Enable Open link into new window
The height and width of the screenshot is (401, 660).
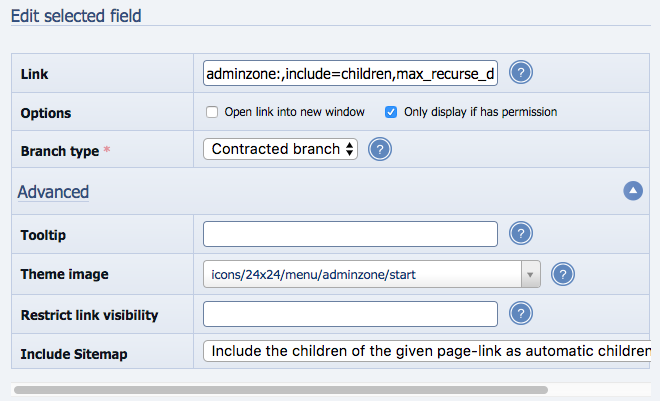click(212, 112)
